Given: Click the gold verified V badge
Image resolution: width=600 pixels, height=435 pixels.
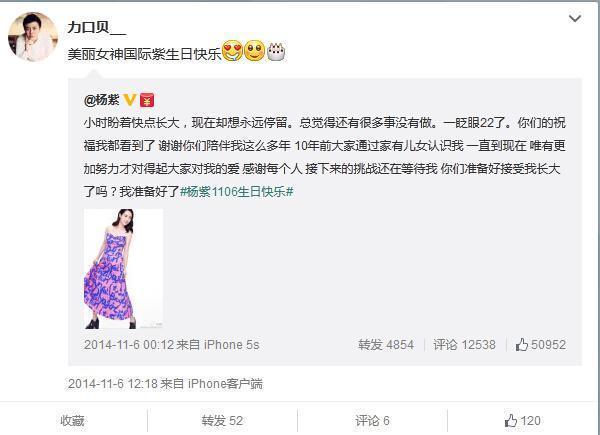Looking at the screenshot, I should (x=130, y=100).
